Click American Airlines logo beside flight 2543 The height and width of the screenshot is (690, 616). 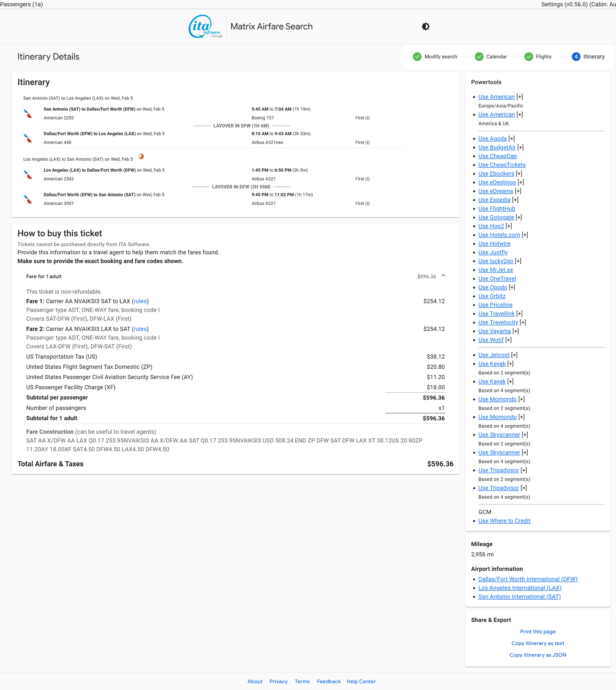pyautogui.click(x=28, y=174)
